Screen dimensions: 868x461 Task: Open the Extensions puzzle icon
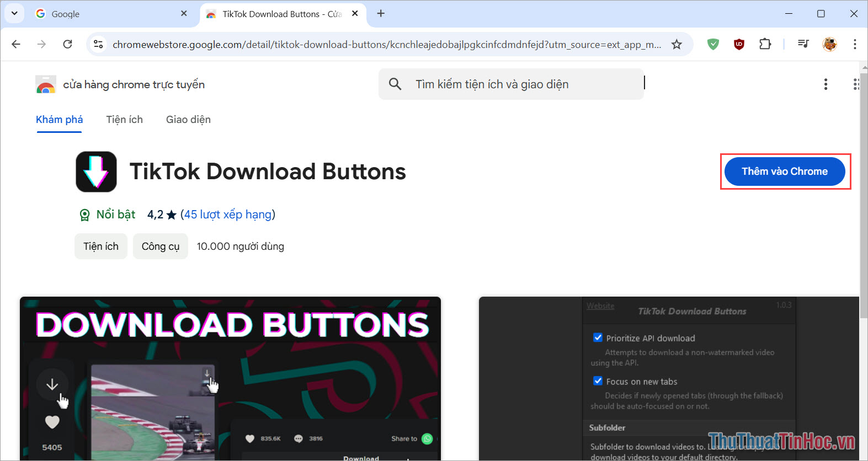(x=765, y=44)
